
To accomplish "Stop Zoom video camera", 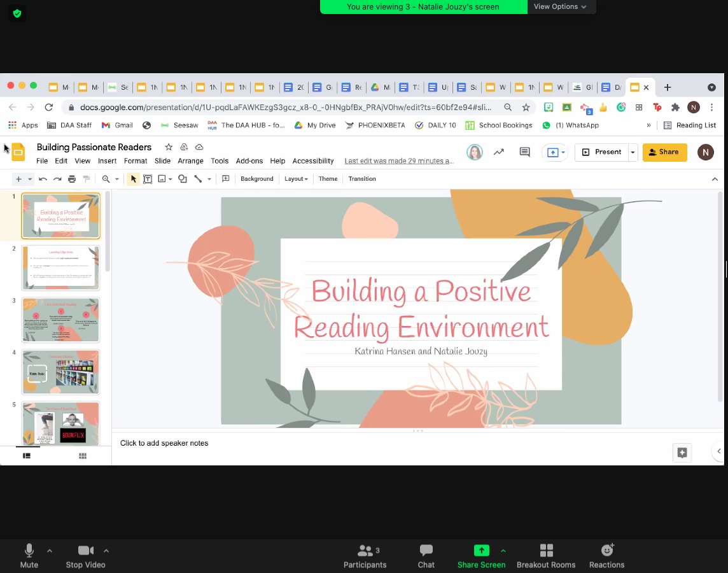I will pyautogui.click(x=85, y=556).
